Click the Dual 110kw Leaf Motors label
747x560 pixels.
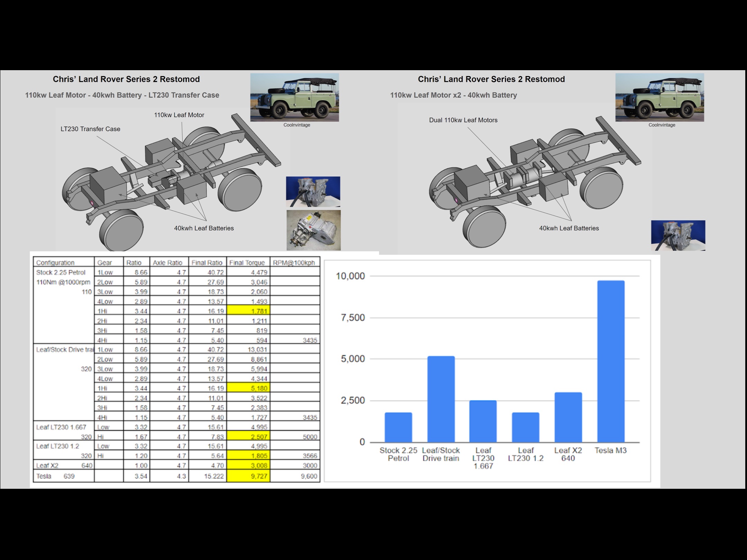point(463,120)
